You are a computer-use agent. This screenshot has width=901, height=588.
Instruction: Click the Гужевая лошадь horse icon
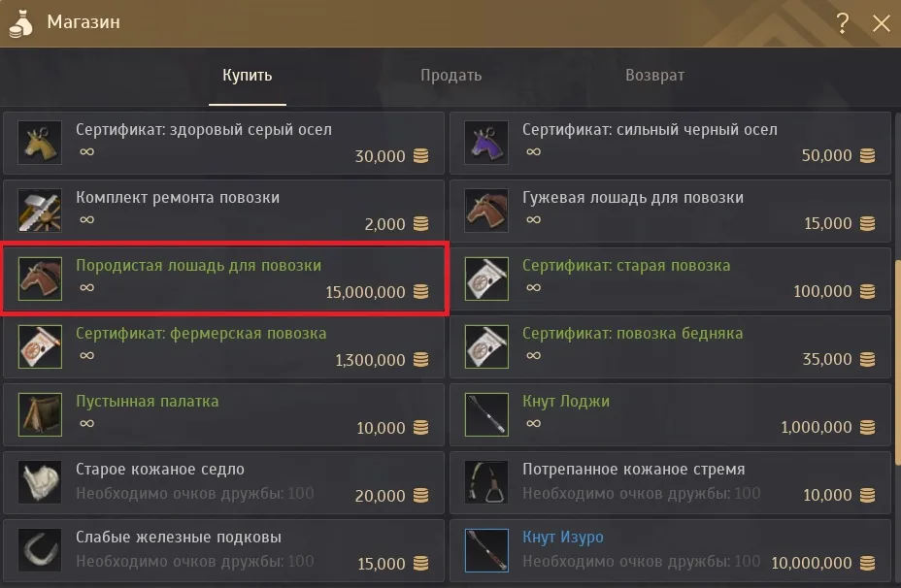coord(486,211)
